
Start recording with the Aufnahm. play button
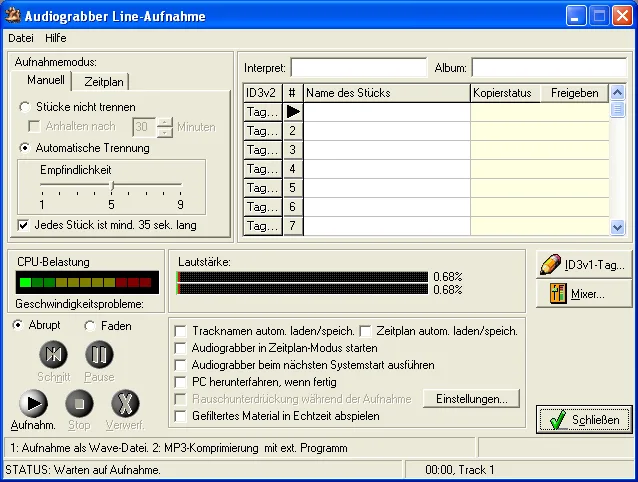[x=33, y=403]
